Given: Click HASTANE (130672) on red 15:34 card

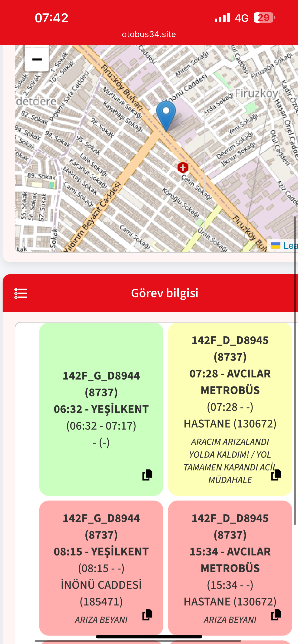Looking at the screenshot, I should pyautogui.click(x=230, y=602).
